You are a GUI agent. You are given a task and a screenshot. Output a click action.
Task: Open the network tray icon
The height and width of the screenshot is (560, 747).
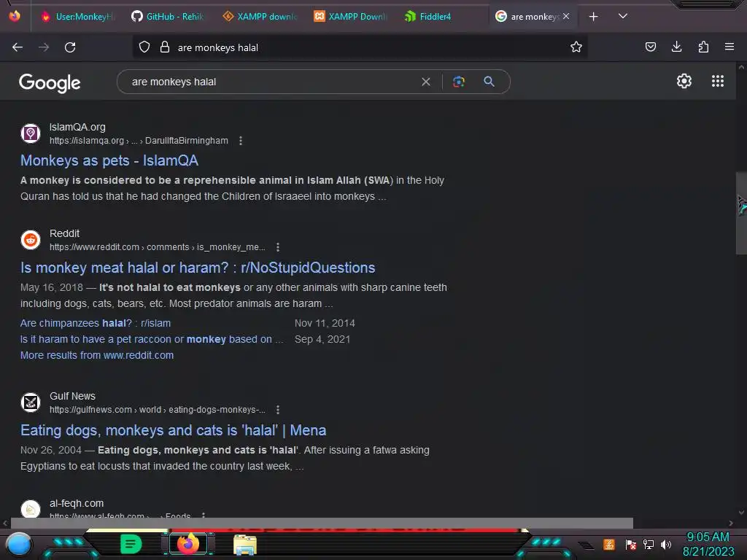point(649,544)
